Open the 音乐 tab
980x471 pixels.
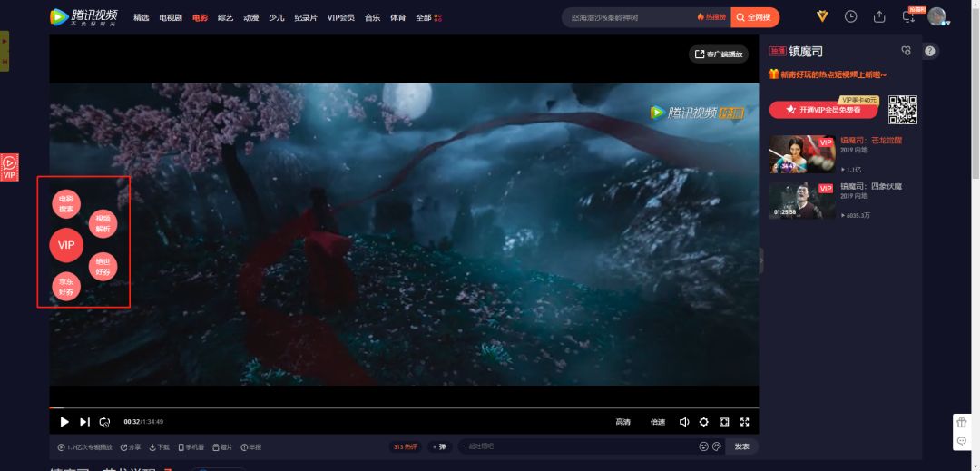point(373,17)
